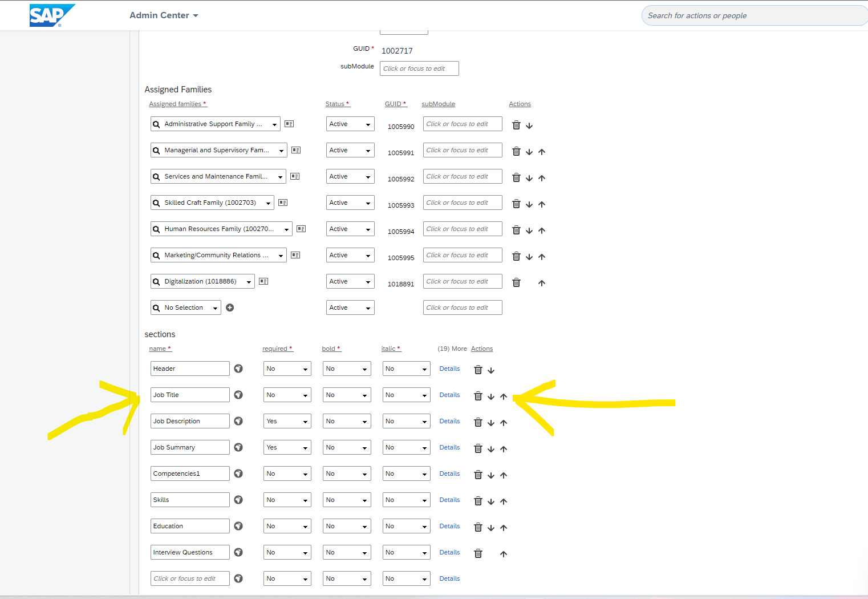Click the empty new section name field
Viewport: 868px width, 599px height.
coord(190,578)
